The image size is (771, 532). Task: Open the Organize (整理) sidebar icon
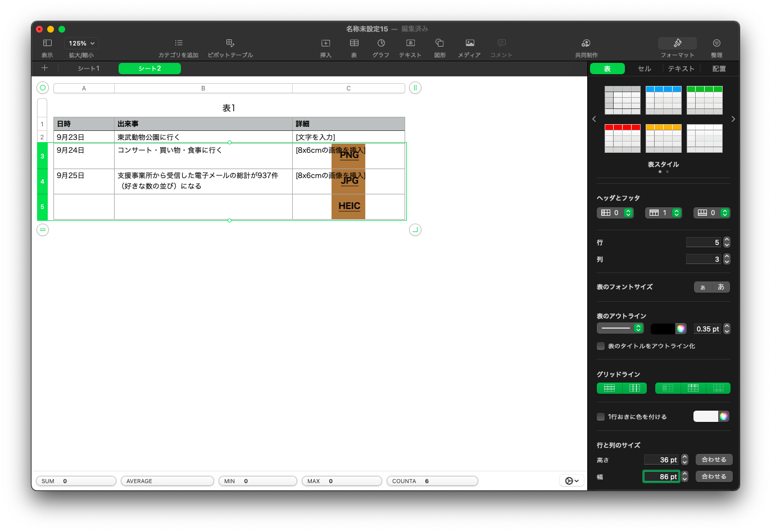point(716,43)
